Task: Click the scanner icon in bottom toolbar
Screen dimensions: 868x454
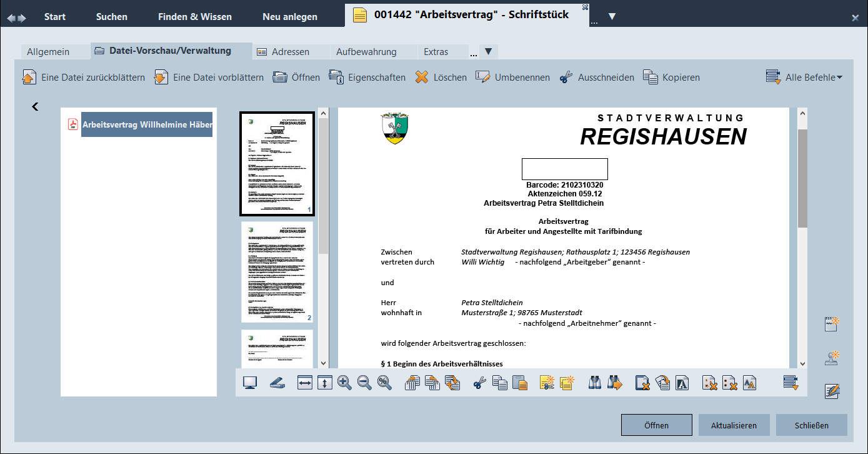Action: tap(277, 383)
